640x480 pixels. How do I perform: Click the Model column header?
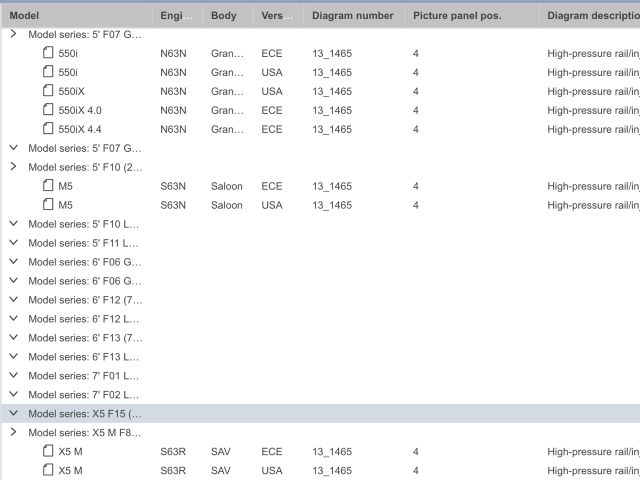tap(24, 16)
